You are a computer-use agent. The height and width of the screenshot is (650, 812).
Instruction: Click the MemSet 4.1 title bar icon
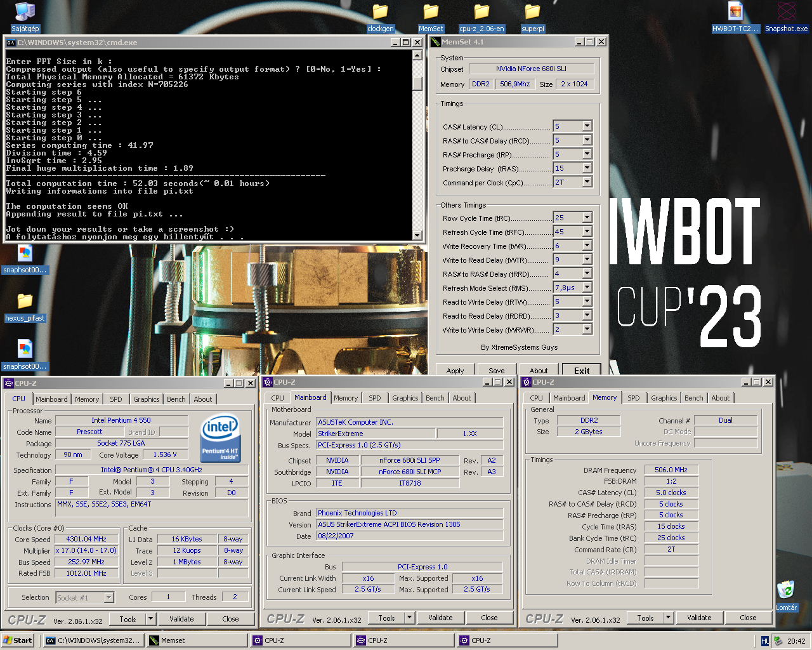pos(436,42)
